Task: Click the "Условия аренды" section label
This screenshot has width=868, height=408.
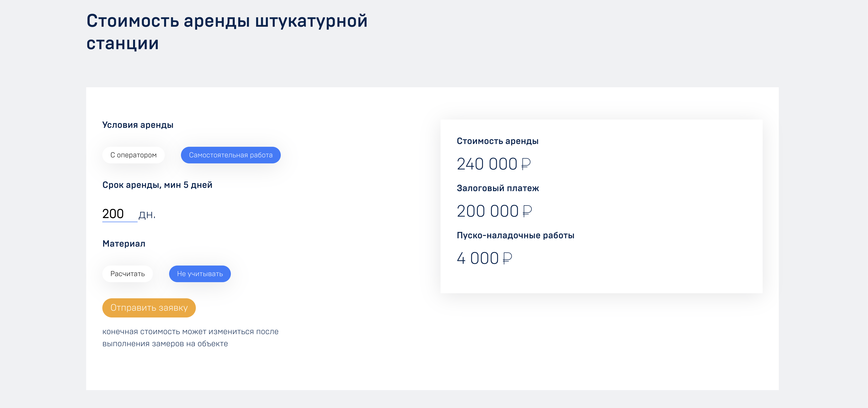Action: (138, 125)
